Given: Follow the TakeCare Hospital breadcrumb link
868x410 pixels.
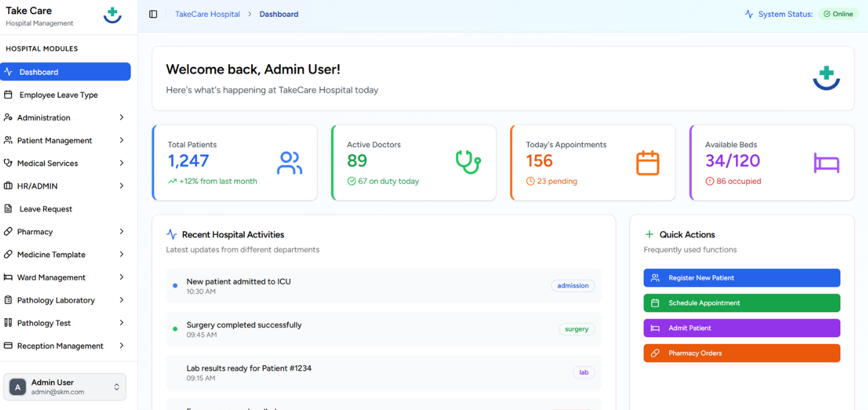Looking at the screenshot, I should click(x=207, y=14).
